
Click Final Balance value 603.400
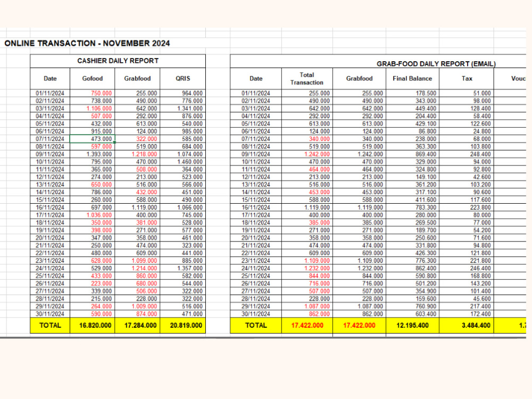tap(426, 314)
